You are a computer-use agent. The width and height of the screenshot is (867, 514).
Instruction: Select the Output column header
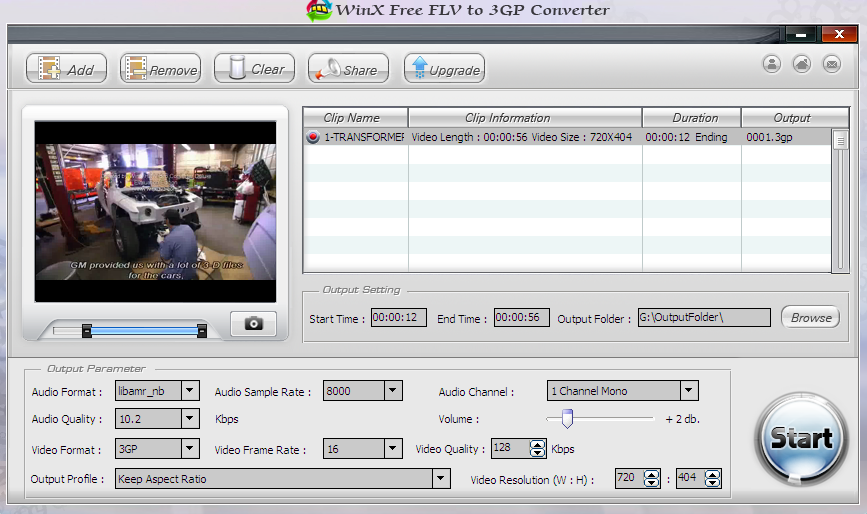click(x=795, y=118)
